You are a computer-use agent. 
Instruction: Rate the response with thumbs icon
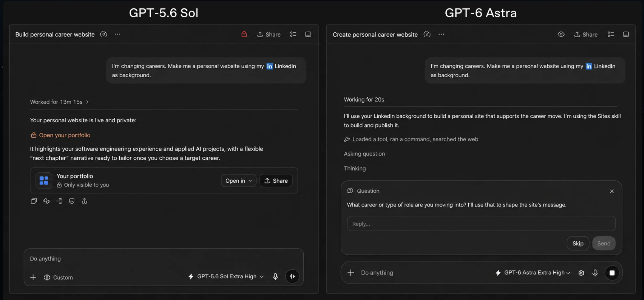pyautogui.click(x=46, y=201)
